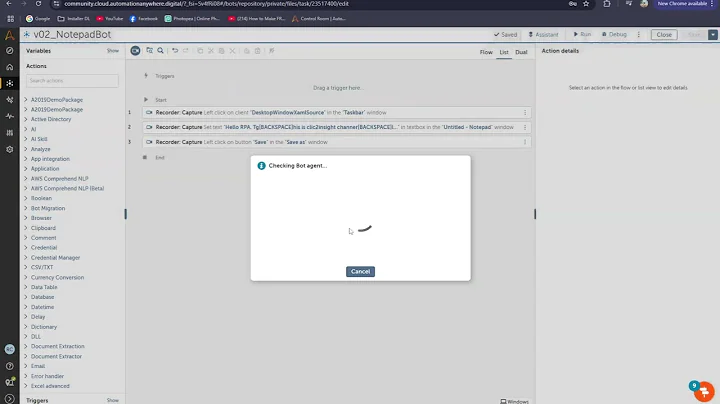720x404 pixels.
Task: Open options menu for action line 2
Action: [525, 127]
